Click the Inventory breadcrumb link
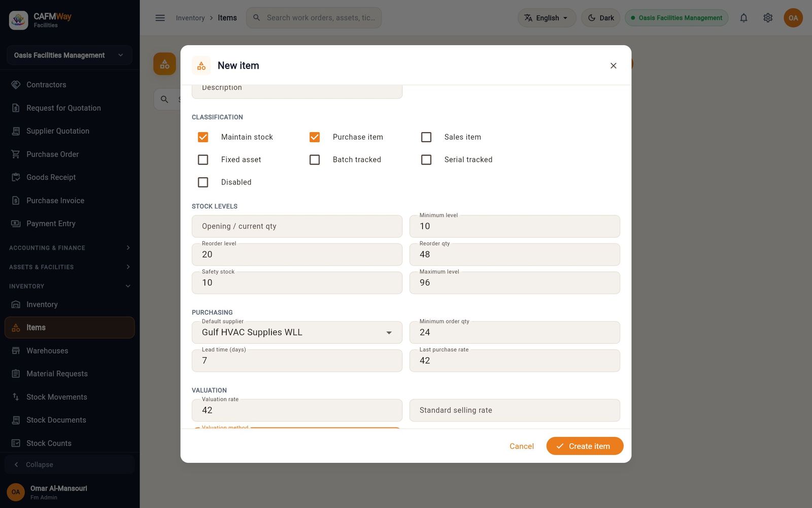Screen dimensions: 812x508 coord(190,18)
